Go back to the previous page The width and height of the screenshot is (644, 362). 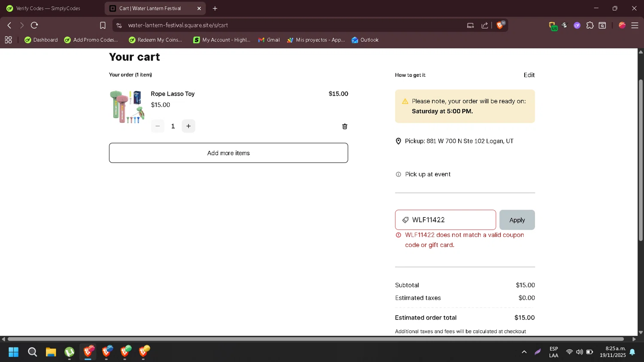coord(9,25)
